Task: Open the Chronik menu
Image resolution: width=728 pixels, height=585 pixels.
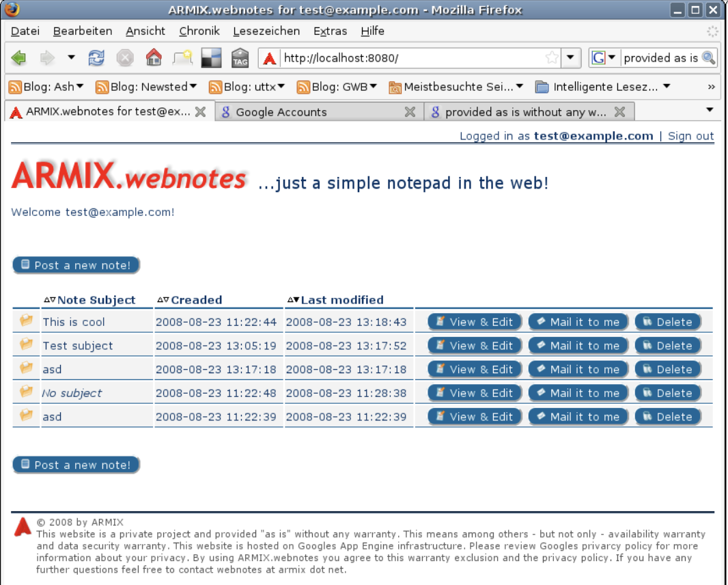Action: pyautogui.click(x=199, y=31)
